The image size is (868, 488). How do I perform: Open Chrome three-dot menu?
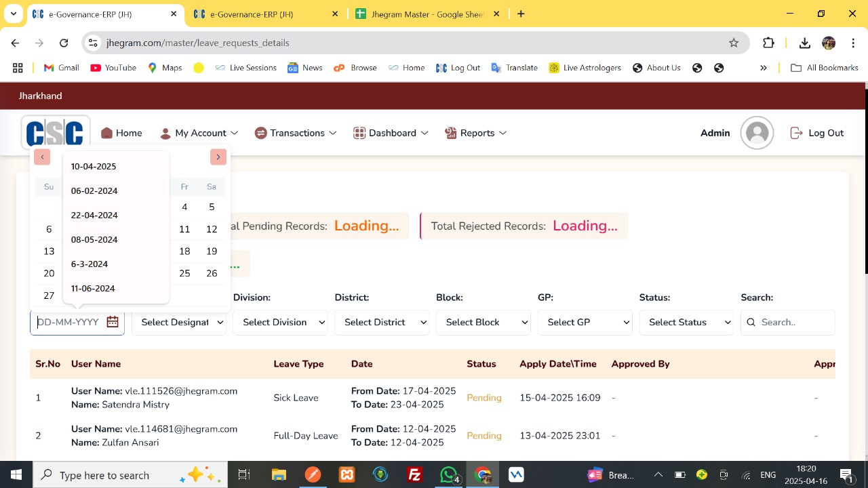pyautogui.click(x=852, y=43)
